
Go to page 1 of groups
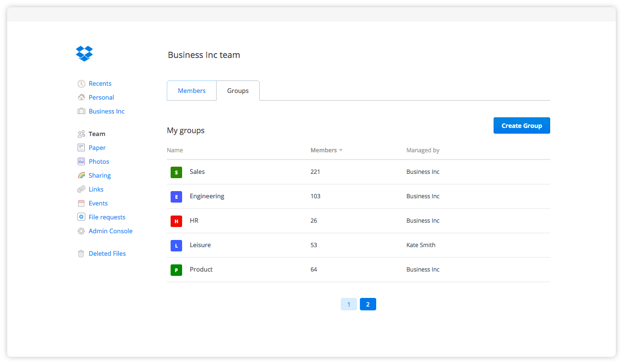[x=349, y=304]
